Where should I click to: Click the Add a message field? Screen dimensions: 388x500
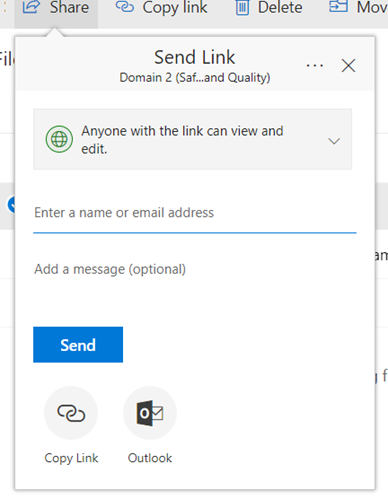click(195, 269)
